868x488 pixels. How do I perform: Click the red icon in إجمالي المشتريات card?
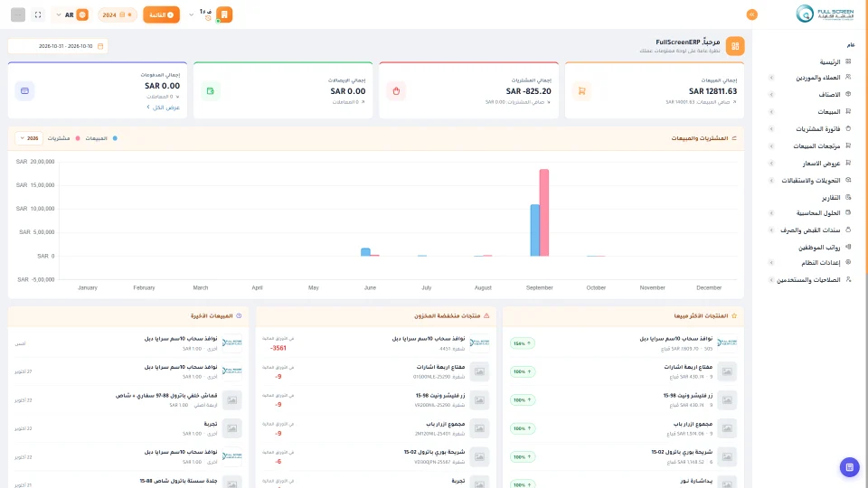(x=396, y=90)
